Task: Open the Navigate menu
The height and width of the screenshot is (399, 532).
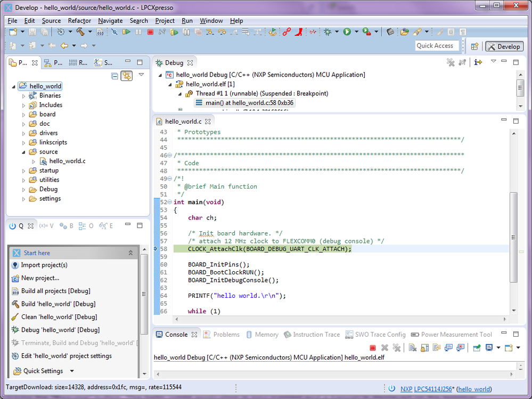Action: pos(110,21)
